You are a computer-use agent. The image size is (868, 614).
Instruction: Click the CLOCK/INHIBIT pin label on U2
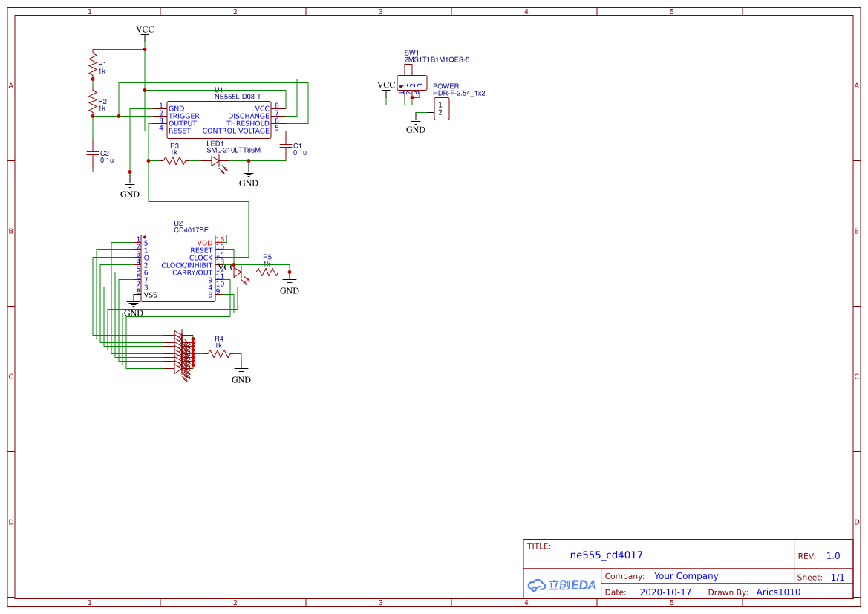click(186, 265)
